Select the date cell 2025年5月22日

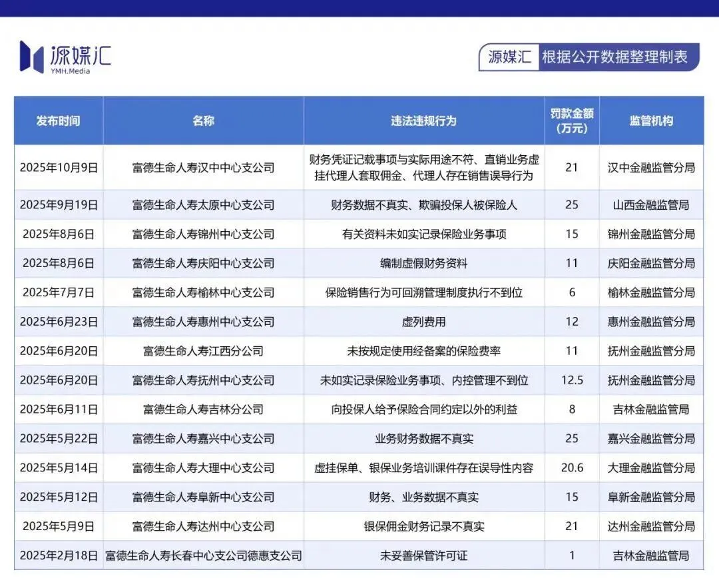tap(59, 438)
